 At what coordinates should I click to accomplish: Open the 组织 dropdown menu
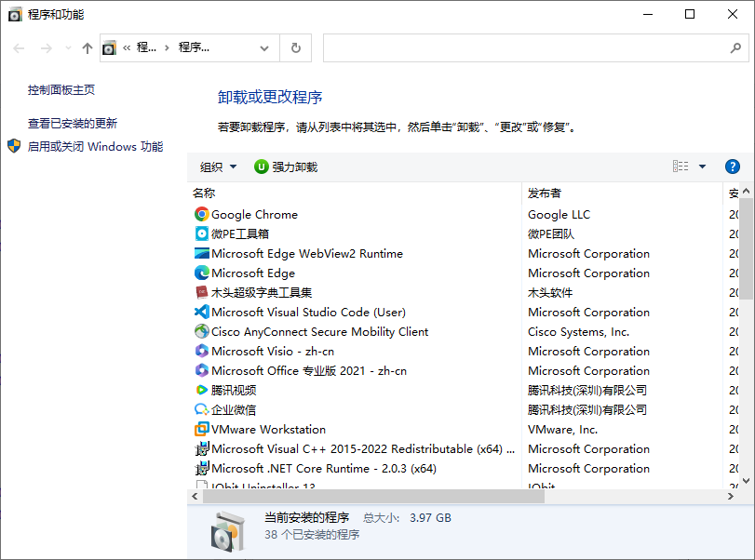[218, 167]
